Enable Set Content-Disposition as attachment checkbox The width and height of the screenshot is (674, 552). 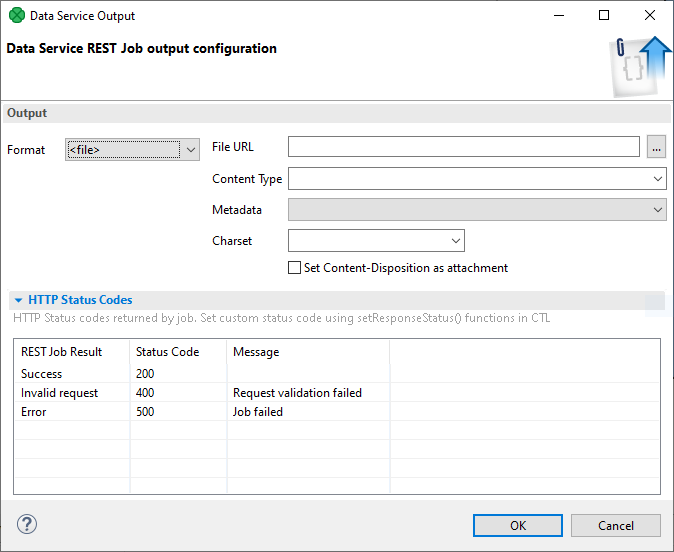point(294,268)
